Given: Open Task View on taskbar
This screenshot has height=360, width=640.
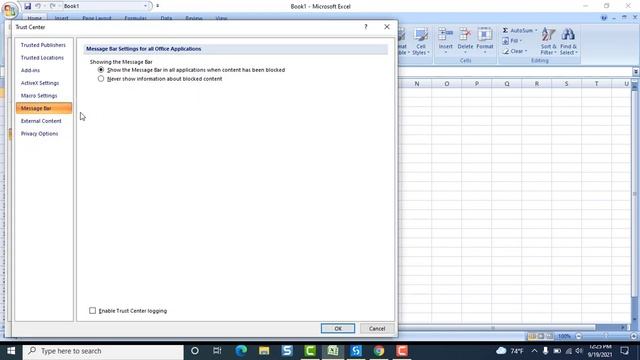Looking at the screenshot, I should tap(217, 351).
